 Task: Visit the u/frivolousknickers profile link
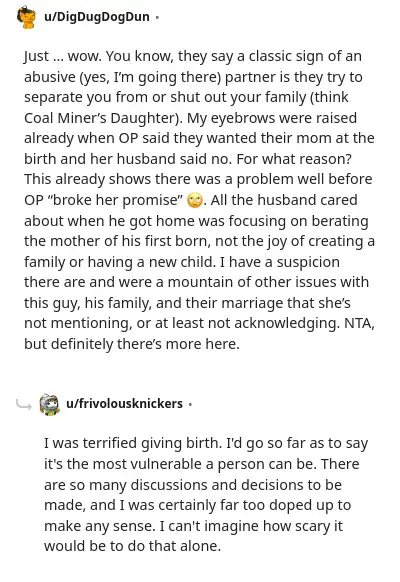(x=124, y=403)
